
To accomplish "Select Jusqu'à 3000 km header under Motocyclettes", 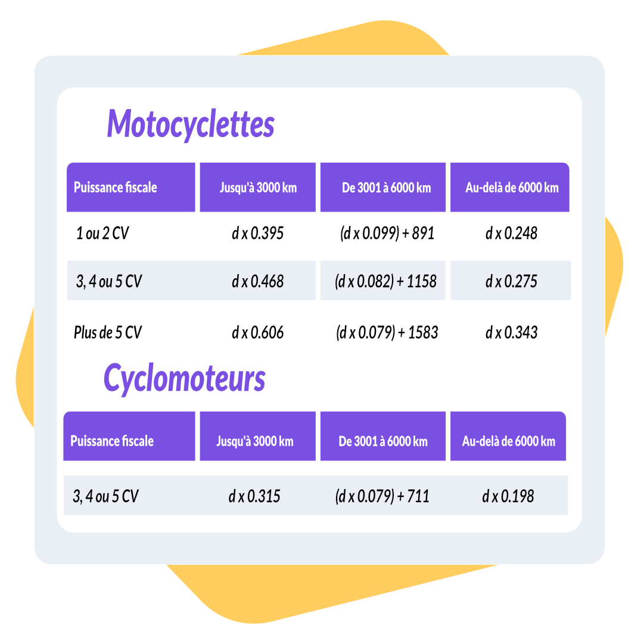I will click(257, 188).
